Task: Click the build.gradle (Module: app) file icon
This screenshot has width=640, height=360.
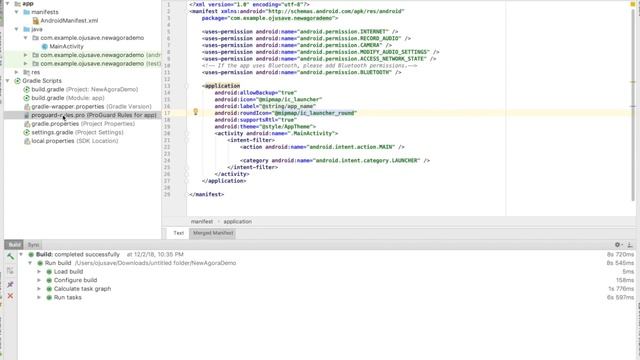Action: [x=27, y=98]
